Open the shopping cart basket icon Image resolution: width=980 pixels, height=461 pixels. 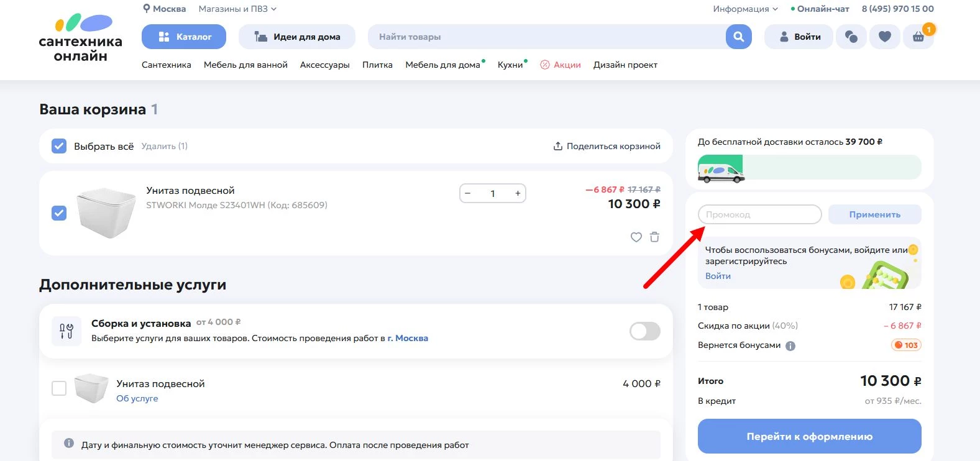pos(918,37)
